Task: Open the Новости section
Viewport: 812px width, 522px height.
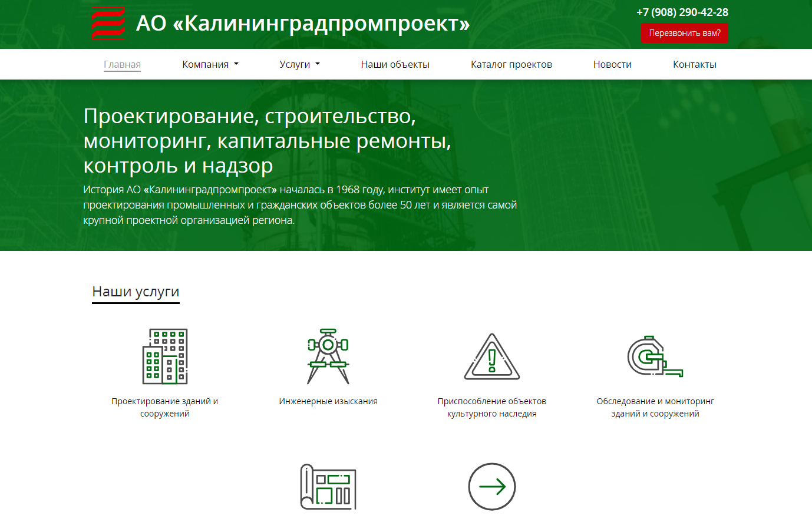Action: (612, 64)
